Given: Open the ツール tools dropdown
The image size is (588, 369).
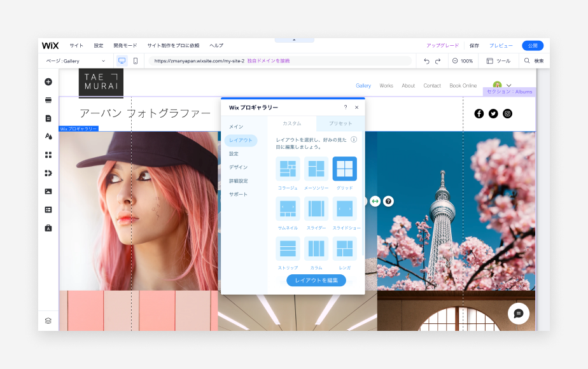Looking at the screenshot, I should [498, 61].
